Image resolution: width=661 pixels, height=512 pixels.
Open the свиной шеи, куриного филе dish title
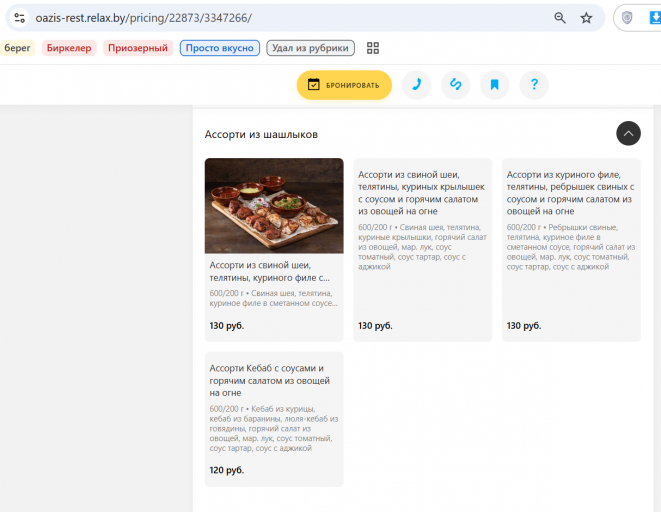click(270, 271)
